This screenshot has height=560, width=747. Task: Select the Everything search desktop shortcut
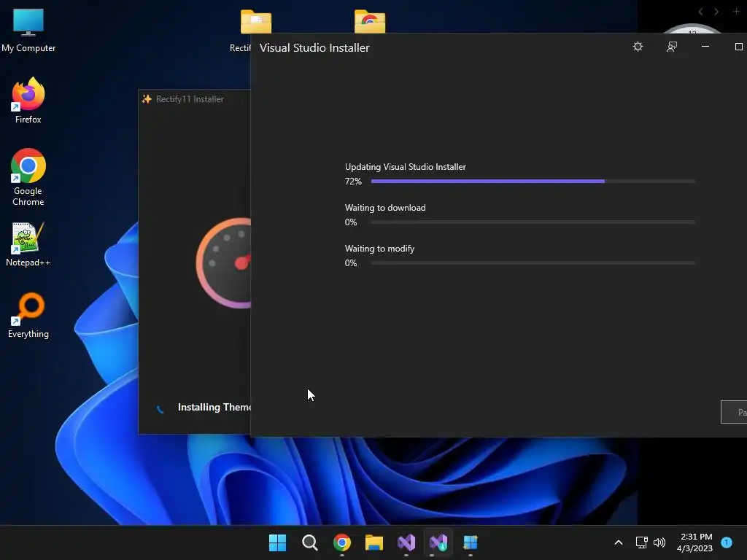point(28,316)
